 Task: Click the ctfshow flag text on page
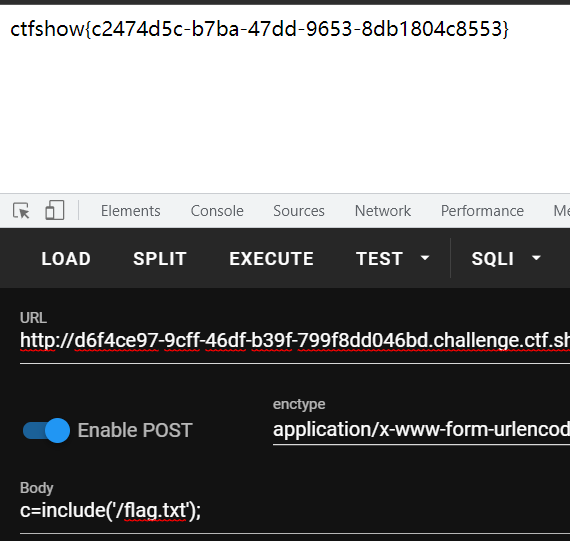[259, 29]
